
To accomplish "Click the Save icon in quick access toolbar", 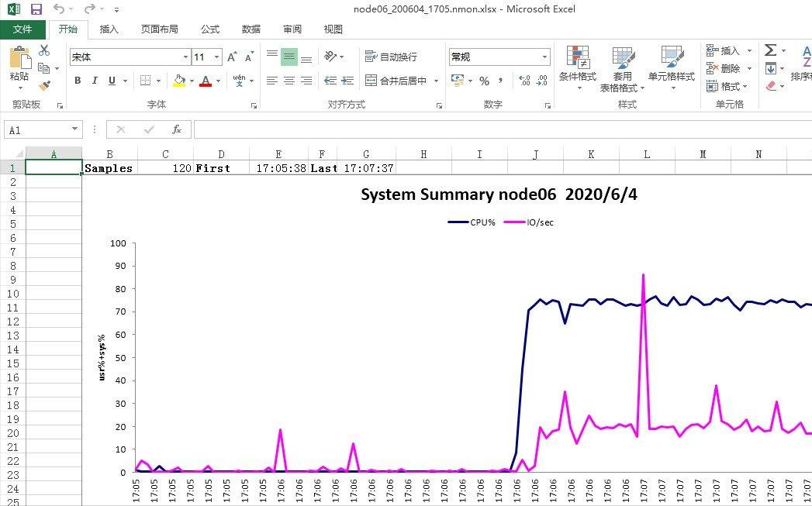I will click(35, 9).
